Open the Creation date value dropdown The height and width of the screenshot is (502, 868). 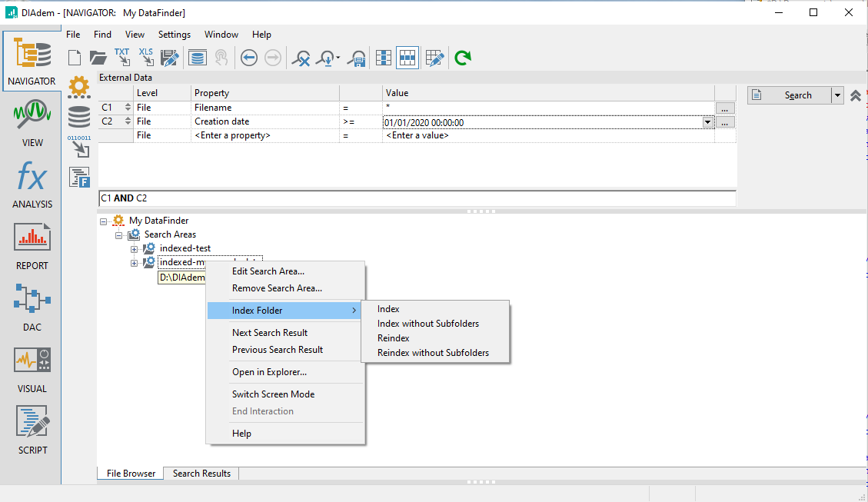pos(707,122)
